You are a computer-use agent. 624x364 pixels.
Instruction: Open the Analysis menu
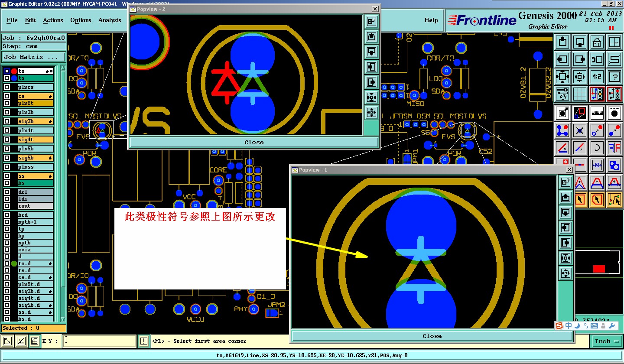click(110, 20)
